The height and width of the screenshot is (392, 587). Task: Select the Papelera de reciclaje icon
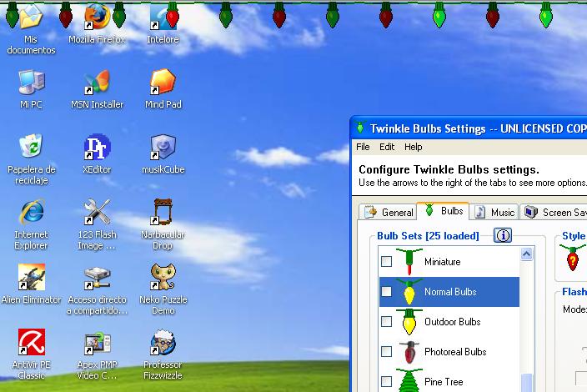(31, 147)
